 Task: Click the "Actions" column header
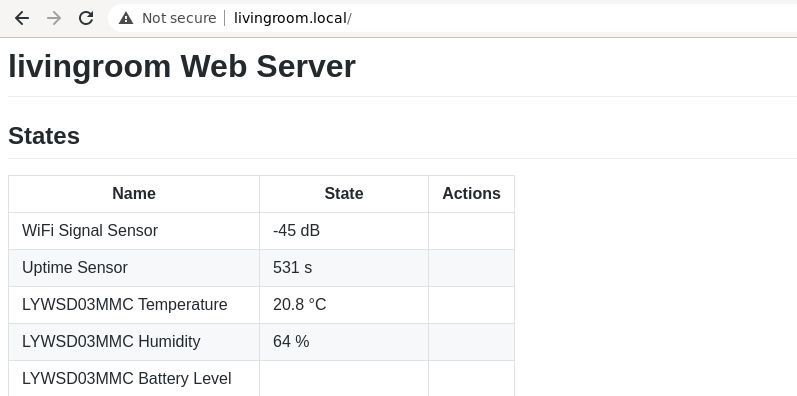click(x=471, y=194)
